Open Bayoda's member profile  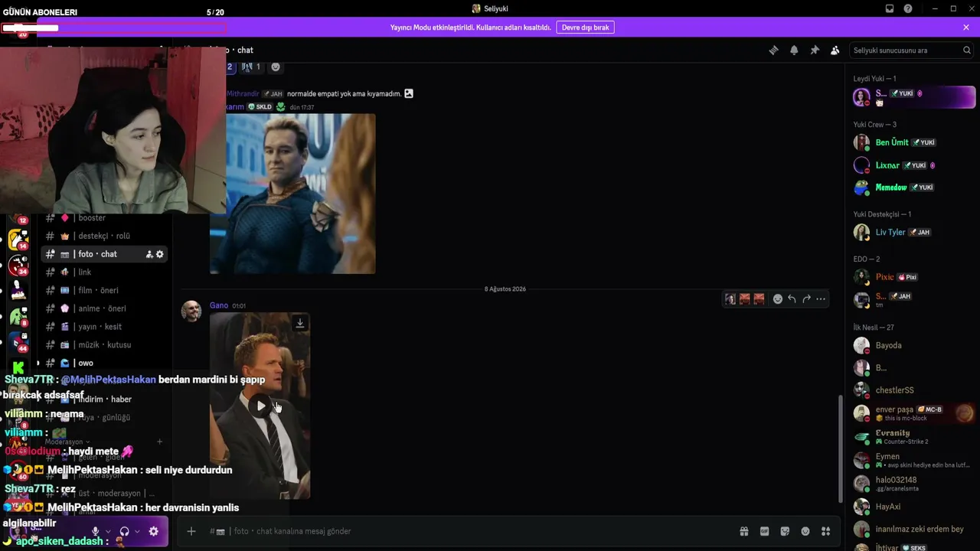[913, 345]
